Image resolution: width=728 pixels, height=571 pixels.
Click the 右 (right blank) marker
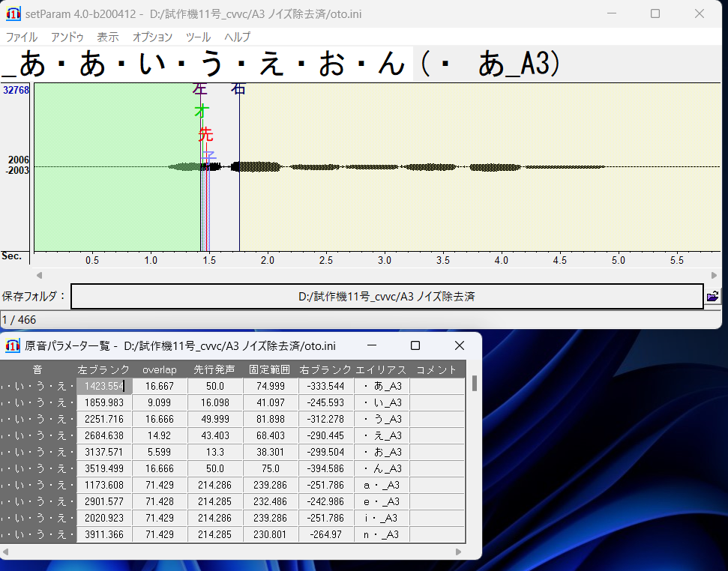click(x=238, y=88)
